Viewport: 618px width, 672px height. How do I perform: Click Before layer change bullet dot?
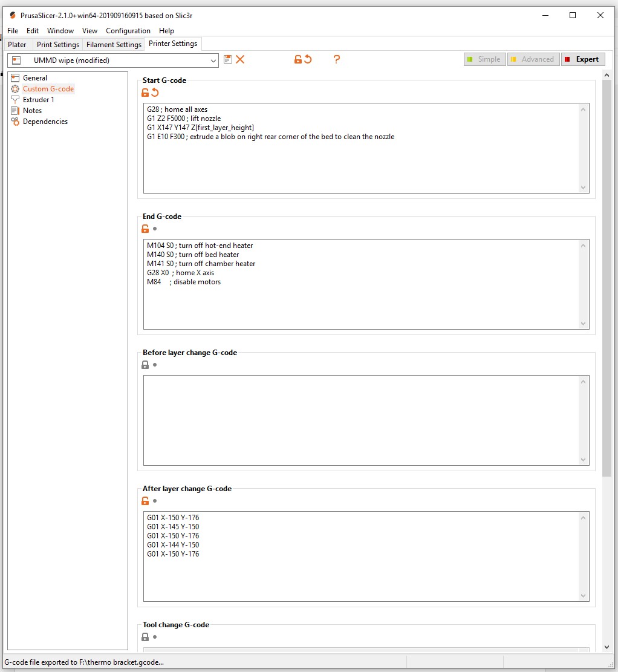click(155, 365)
